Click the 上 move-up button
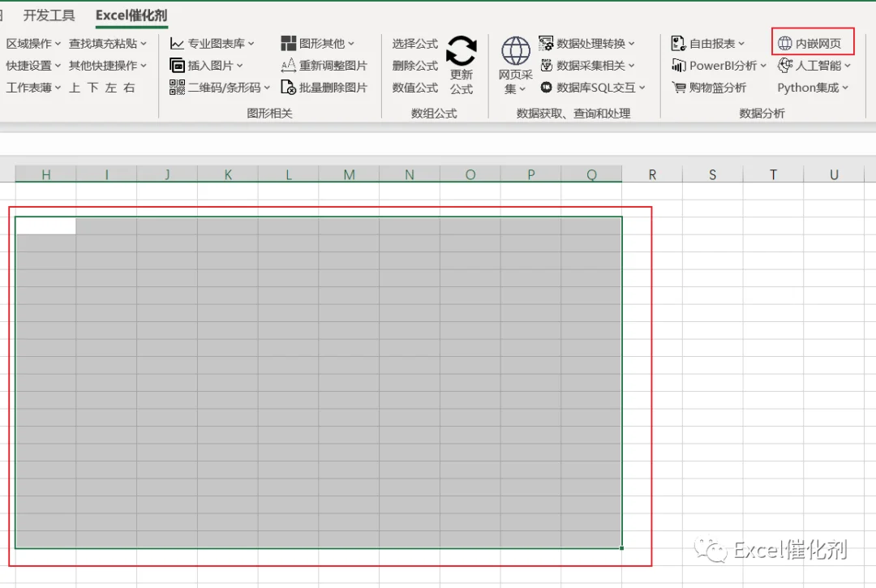The height and width of the screenshot is (588, 876). pyautogui.click(x=75, y=88)
